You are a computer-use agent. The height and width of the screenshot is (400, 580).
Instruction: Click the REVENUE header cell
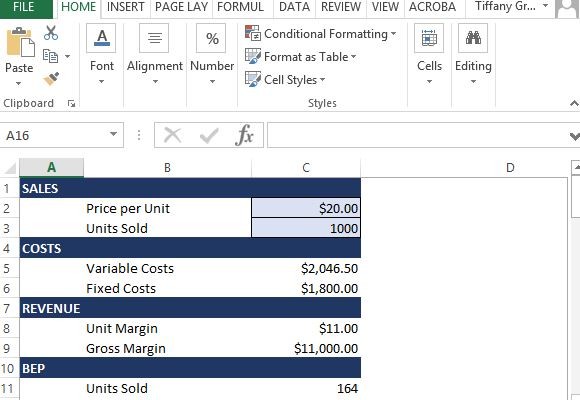(51, 308)
